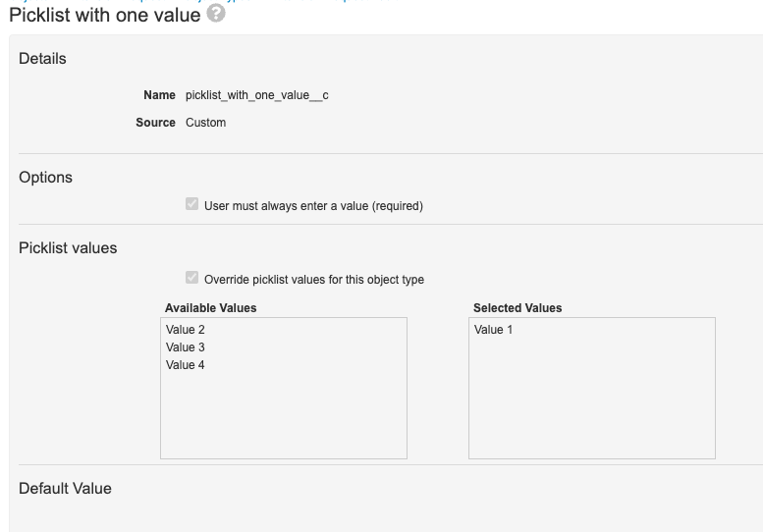Select Value 3 in Available Values
Screen dimensions: 763x532
click(186, 347)
